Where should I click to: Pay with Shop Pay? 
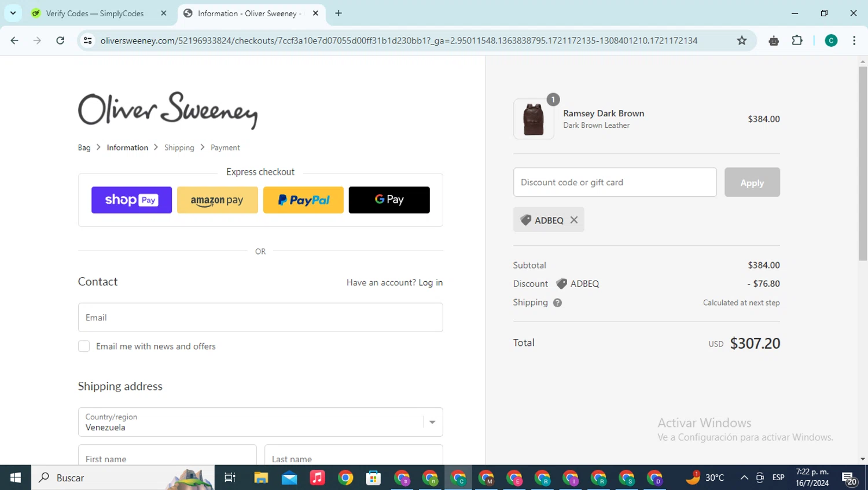click(x=131, y=200)
